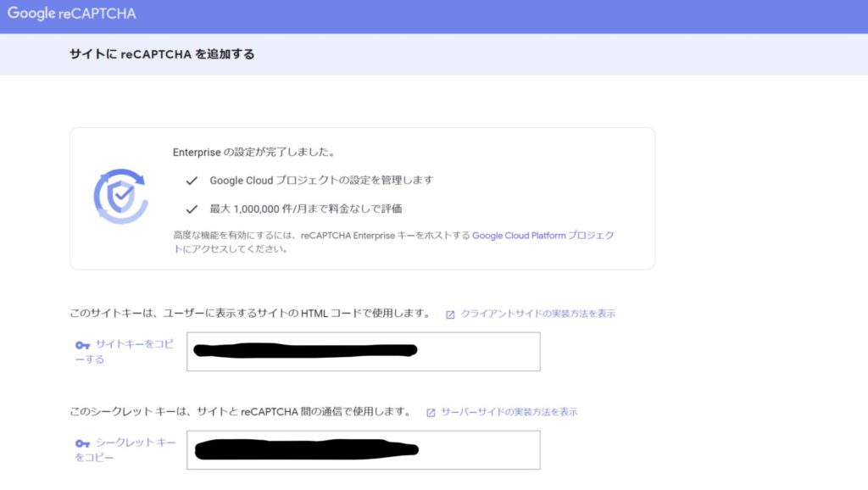Click checkmark beside Google Cloud プロジェクトの設定を管理します
868x490 pixels.
pyautogui.click(x=192, y=181)
